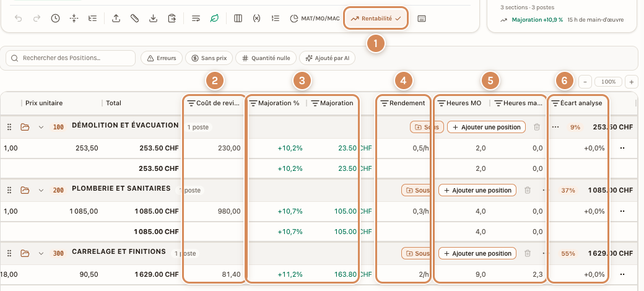The height and width of the screenshot is (291, 644).
Task: Click the indented list structure icon
Action: [93, 19]
